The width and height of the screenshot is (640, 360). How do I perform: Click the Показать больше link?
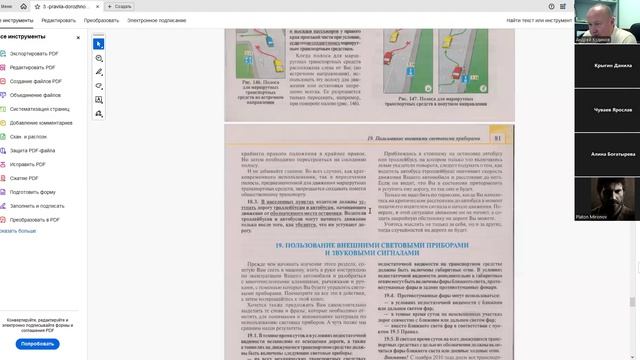(18, 231)
